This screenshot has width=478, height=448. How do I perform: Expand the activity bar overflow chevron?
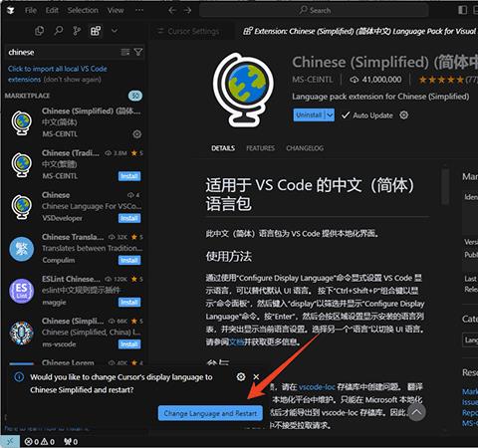click(115, 31)
